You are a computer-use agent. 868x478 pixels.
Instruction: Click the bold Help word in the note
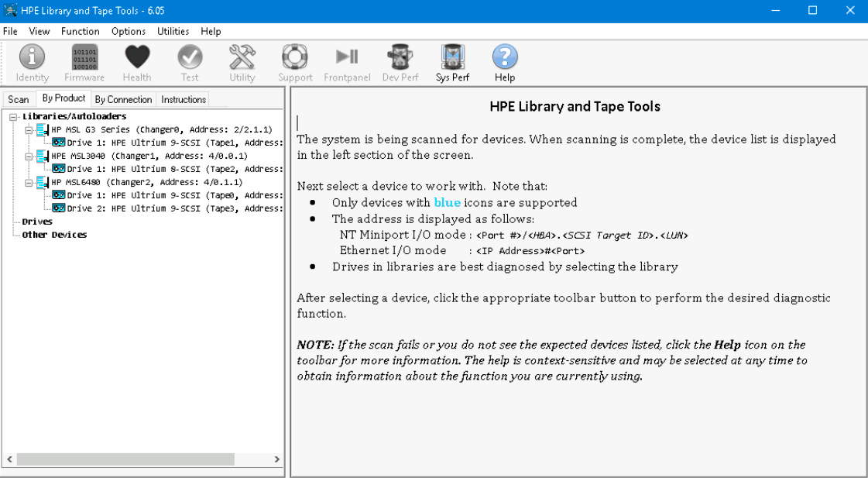click(x=727, y=345)
